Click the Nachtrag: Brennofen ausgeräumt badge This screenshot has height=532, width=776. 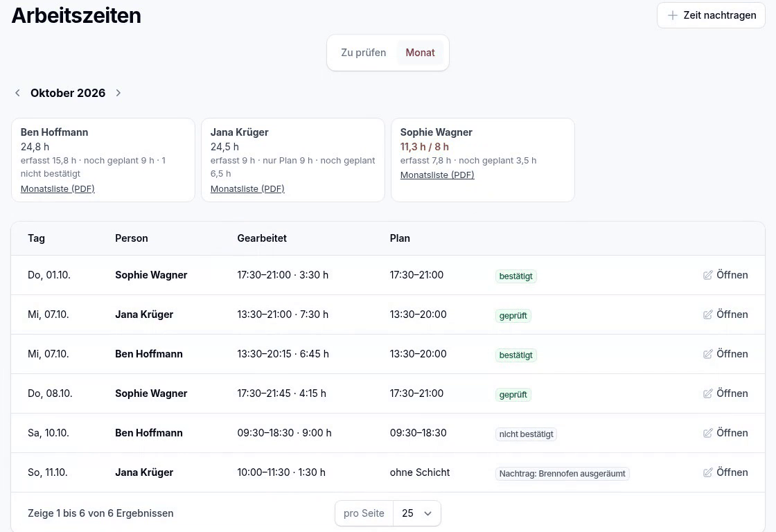[562, 474]
